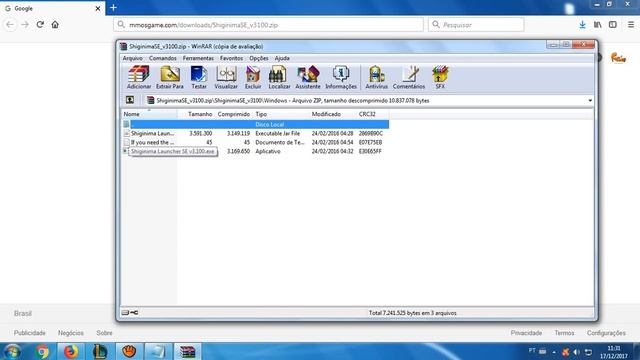The image size is (640, 360).
Task: Go forward in the browser
Action: coord(25,24)
